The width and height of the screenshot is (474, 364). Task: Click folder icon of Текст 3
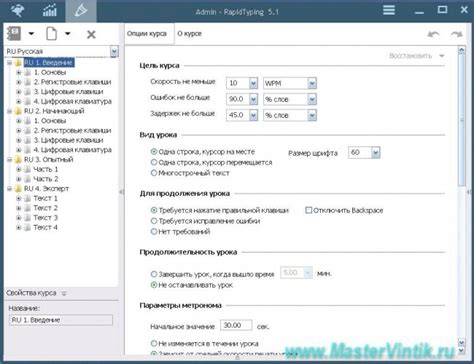tap(28, 218)
